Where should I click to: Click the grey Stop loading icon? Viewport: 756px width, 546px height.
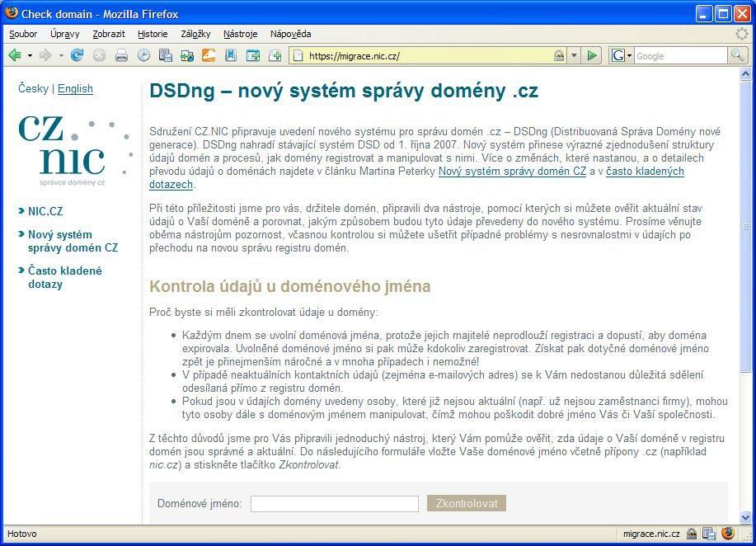pos(99,55)
